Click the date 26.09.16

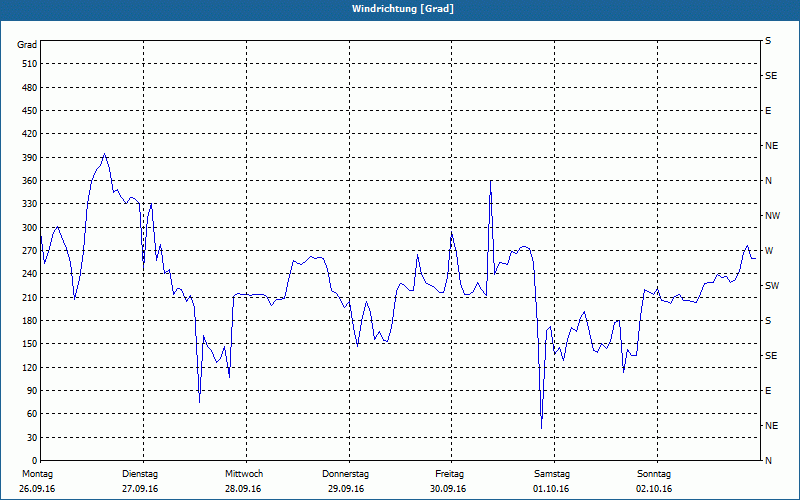tap(37, 489)
